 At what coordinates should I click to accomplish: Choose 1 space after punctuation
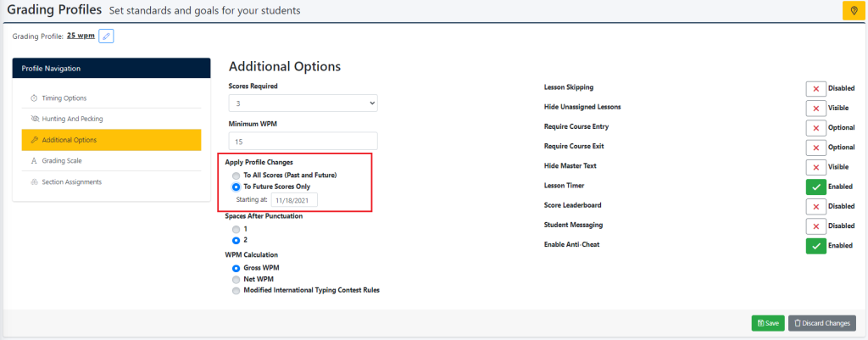point(236,229)
